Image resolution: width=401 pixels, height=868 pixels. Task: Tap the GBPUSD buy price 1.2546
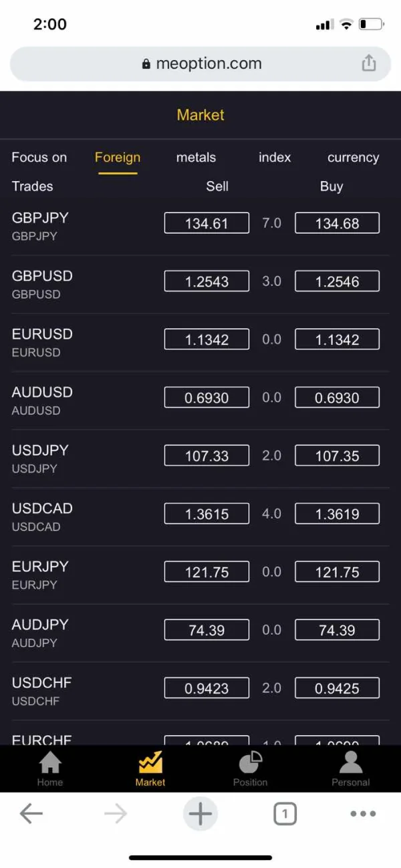point(337,281)
